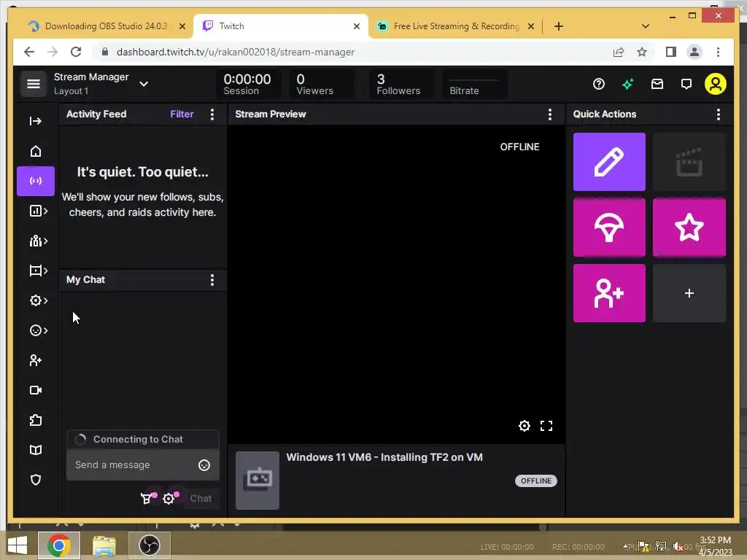This screenshot has width=747, height=560.
Task: Open Activity Feed three-dot options
Action: tap(212, 114)
